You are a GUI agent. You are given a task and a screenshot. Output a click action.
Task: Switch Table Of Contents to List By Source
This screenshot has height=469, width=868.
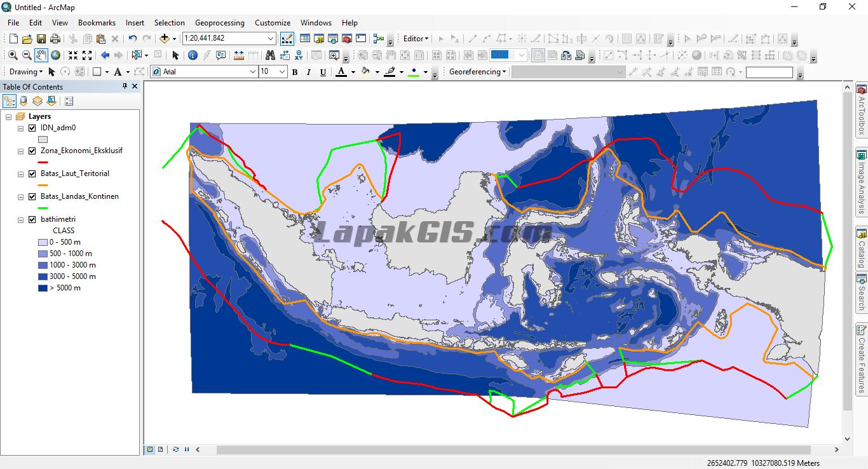pos(23,100)
